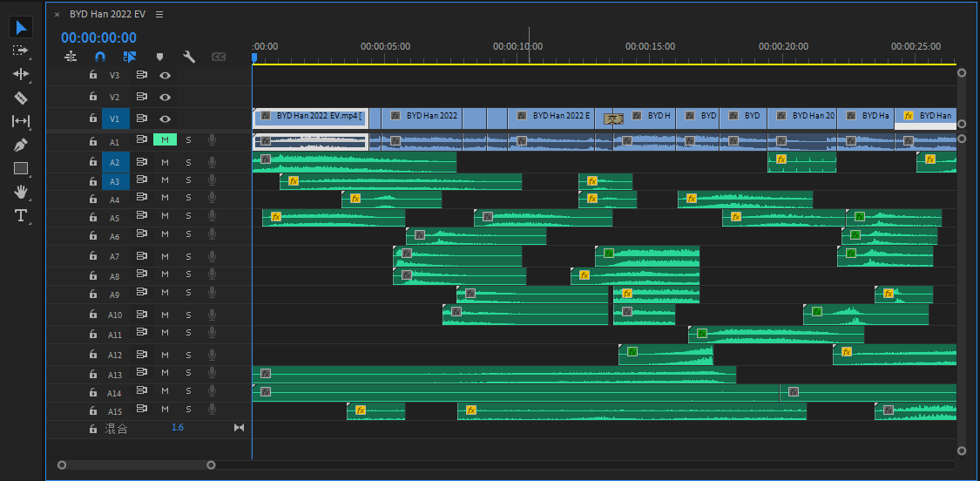The height and width of the screenshot is (481, 980).
Task: Hide track V1 output with eye icon
Action: [x=165, y=119]
